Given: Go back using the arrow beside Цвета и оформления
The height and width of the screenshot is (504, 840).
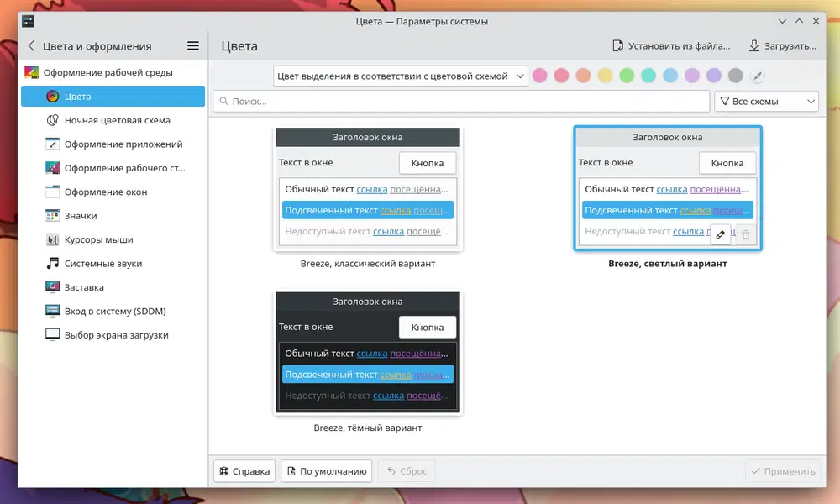Looking at the screenshot, I should (32, 46).
